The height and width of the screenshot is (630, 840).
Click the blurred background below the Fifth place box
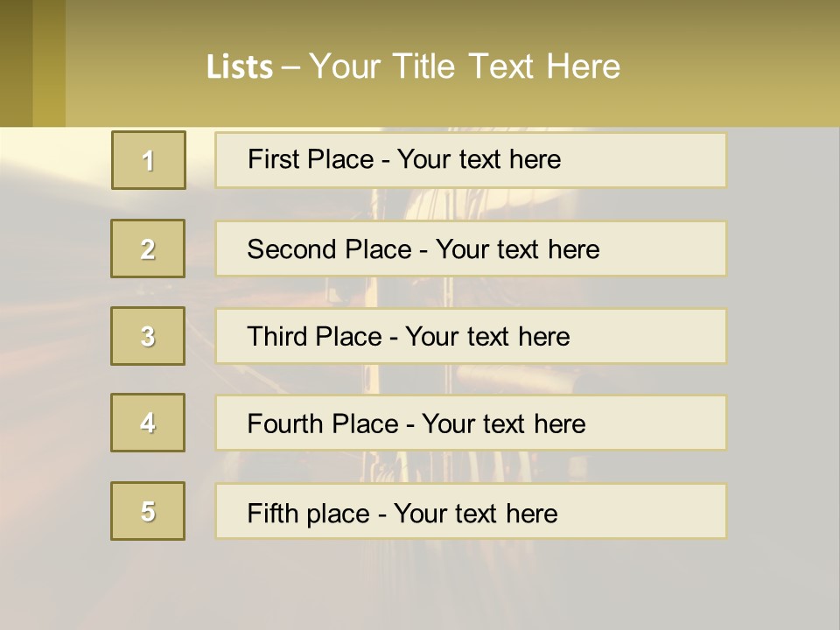pos(471,582)
